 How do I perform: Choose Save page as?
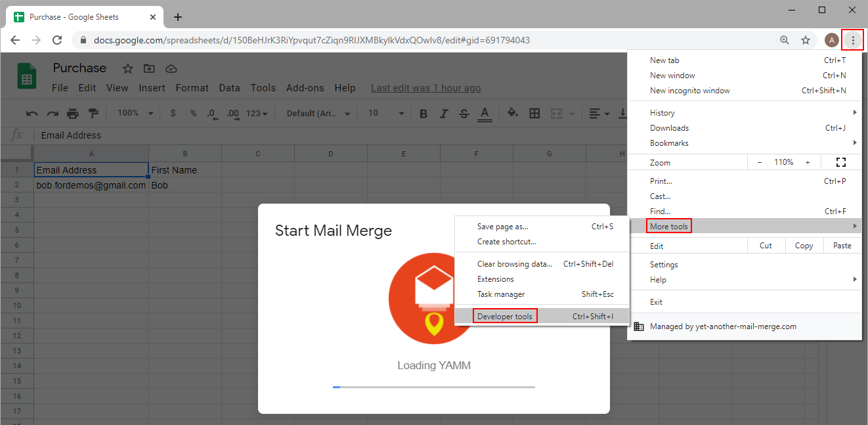pos(542,227)
